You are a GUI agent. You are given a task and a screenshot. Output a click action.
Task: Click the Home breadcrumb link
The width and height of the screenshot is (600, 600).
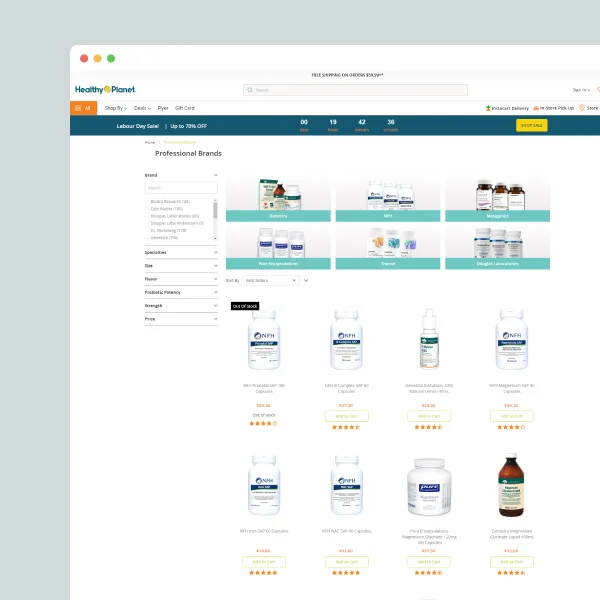(150, 142)
